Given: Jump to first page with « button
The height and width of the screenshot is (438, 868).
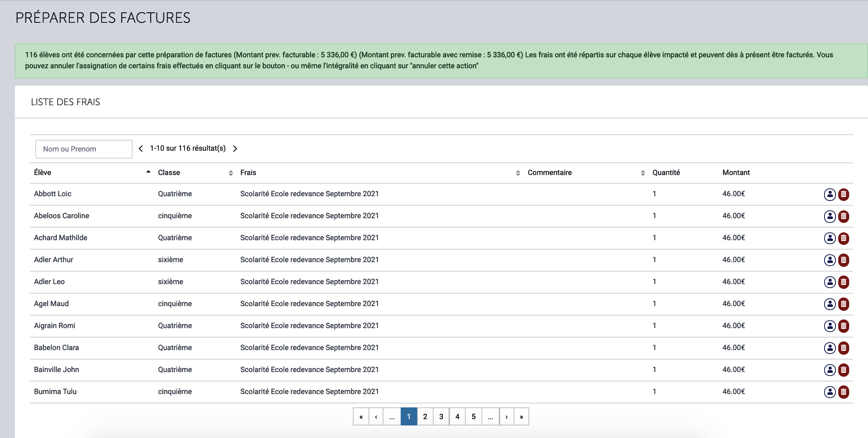Looking at the screenshot, I should tap(361, 416).
